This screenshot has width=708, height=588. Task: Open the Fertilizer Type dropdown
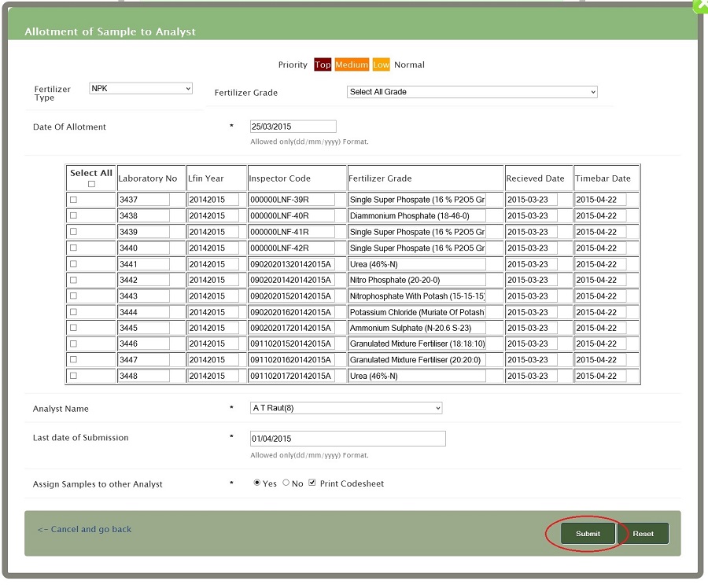pyautogui.click(x=141, y=89)
